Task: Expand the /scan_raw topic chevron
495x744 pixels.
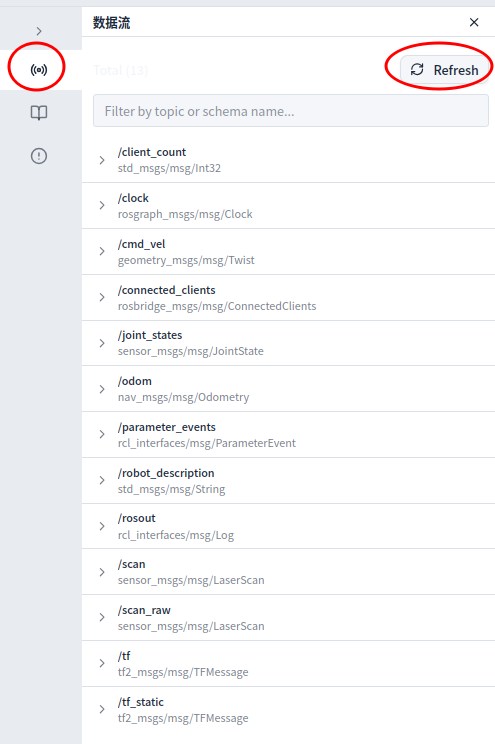Action: pos(102,617)
